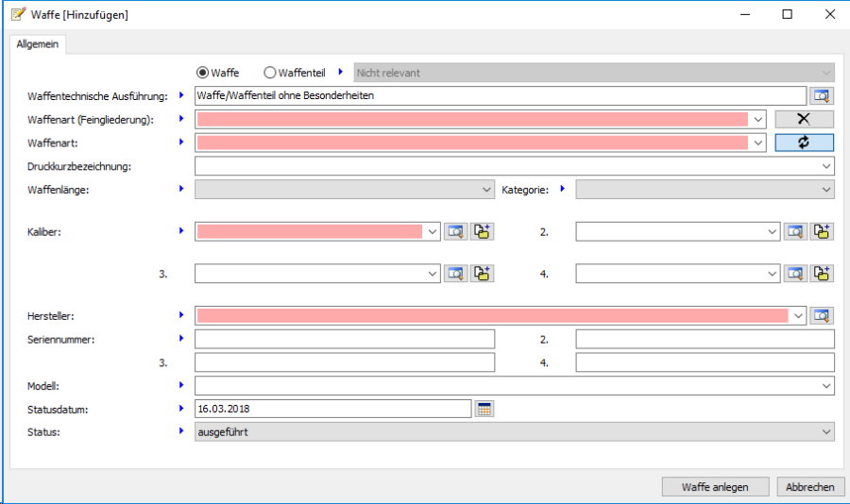Image resolution: width=850 pixels, height=504 pixels.
Task: Open the Druckkurzbezeichnung dropdown
Action: [x=827, y=166]
